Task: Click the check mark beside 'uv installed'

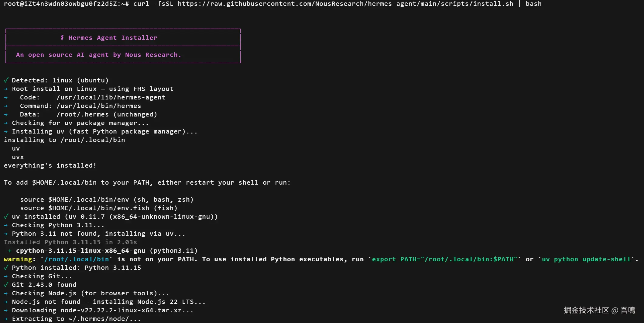Action: (6, 217)
